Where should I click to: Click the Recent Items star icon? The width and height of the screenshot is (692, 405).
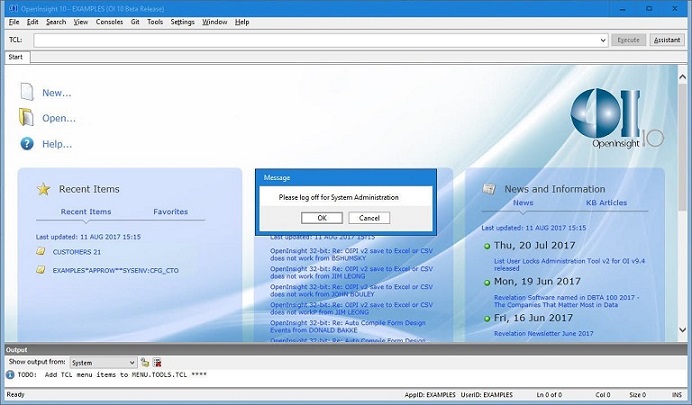click(43, 189)
